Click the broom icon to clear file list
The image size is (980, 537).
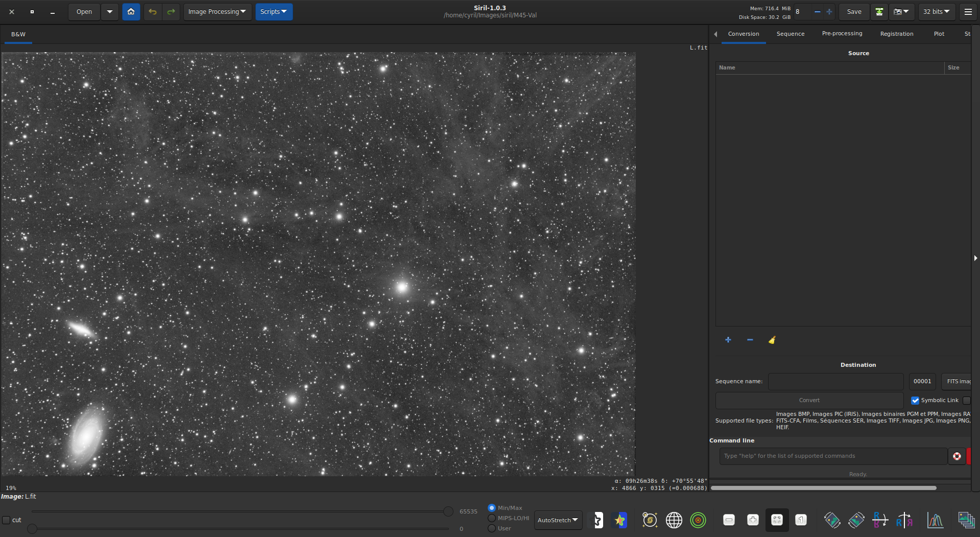772,340
